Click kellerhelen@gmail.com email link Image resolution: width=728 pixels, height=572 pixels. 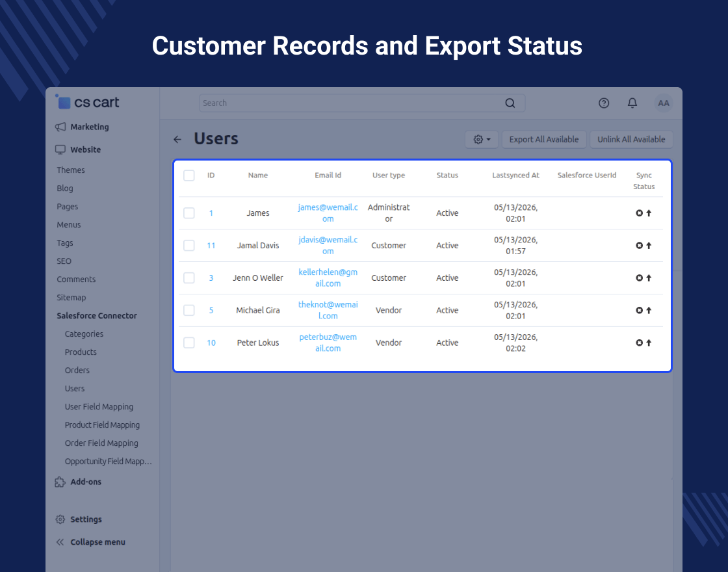pyautogui.click(x=328, y=278)
